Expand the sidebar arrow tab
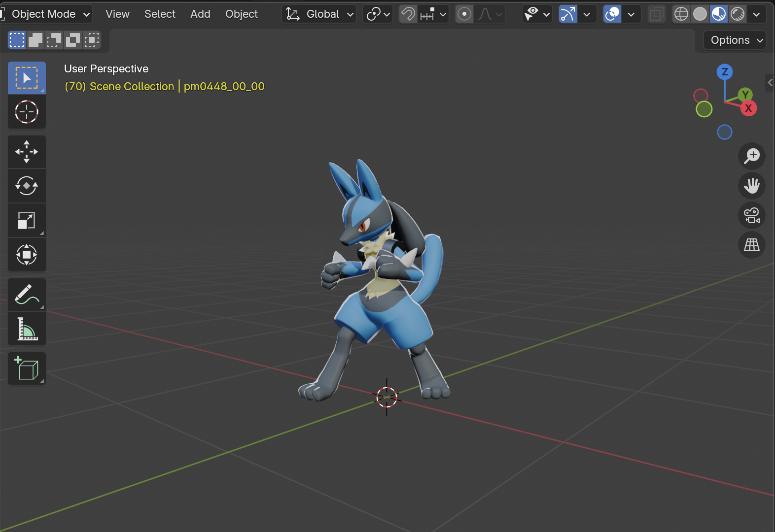The image size is (775, 532). [770, 83]
